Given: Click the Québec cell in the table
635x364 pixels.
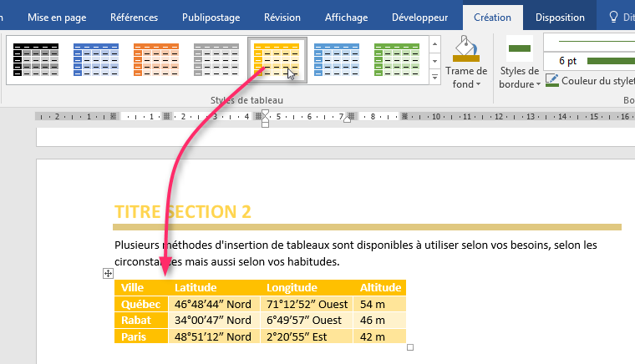Looking at the screenshot, I should tap(140, 304).
